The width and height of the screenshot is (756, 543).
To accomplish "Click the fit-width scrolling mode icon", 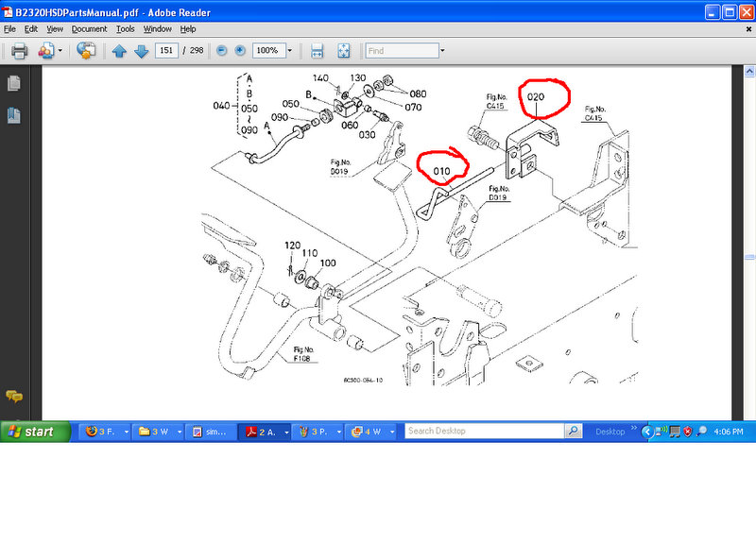I will point(317,51).
